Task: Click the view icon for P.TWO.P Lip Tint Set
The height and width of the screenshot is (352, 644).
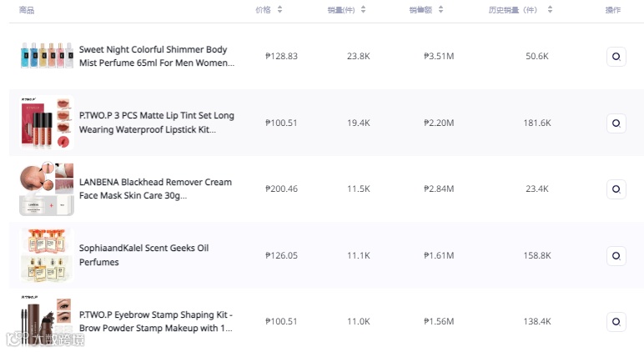Action: click(x=616, y=123)
